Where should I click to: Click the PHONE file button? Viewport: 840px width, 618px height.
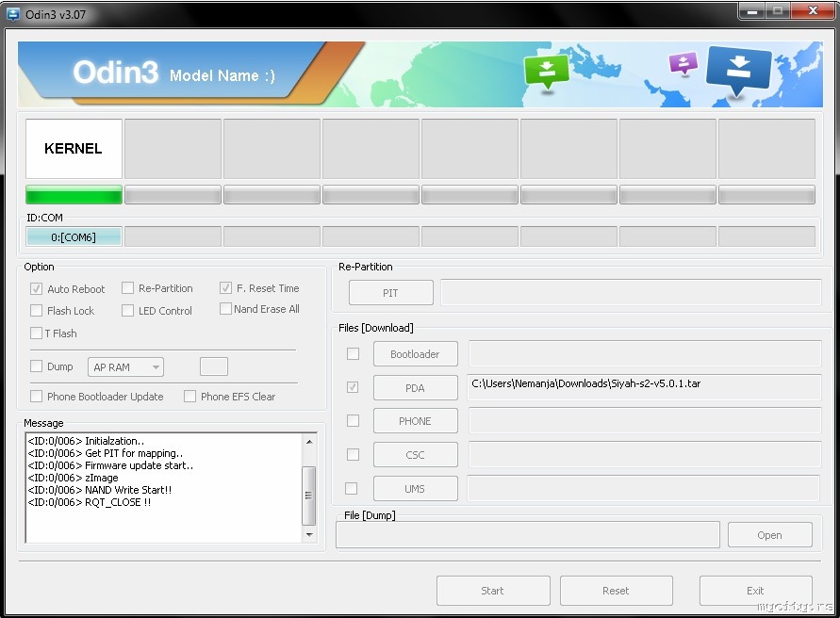[x=415, y=421]
